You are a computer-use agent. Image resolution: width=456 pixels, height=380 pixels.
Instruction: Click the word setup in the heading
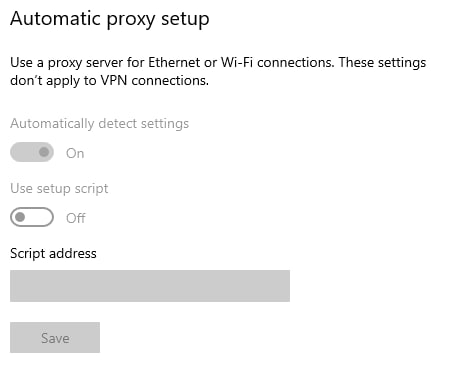pos(185,20)
